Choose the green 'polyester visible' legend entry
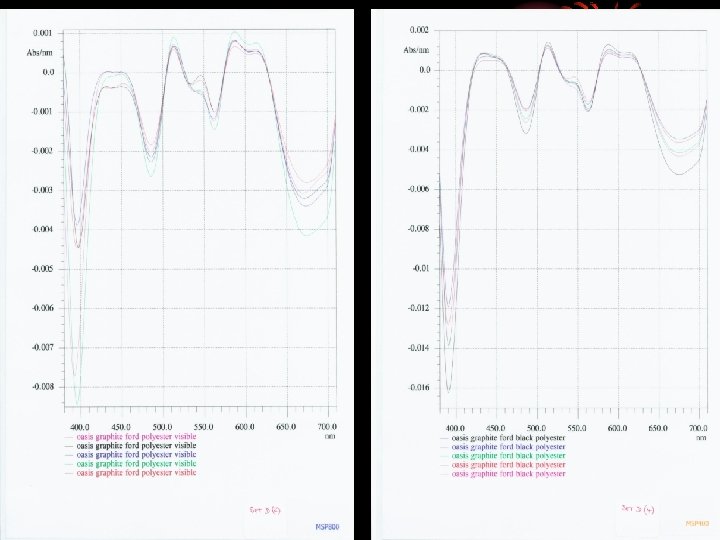720x540 pixels. [136, 463]
